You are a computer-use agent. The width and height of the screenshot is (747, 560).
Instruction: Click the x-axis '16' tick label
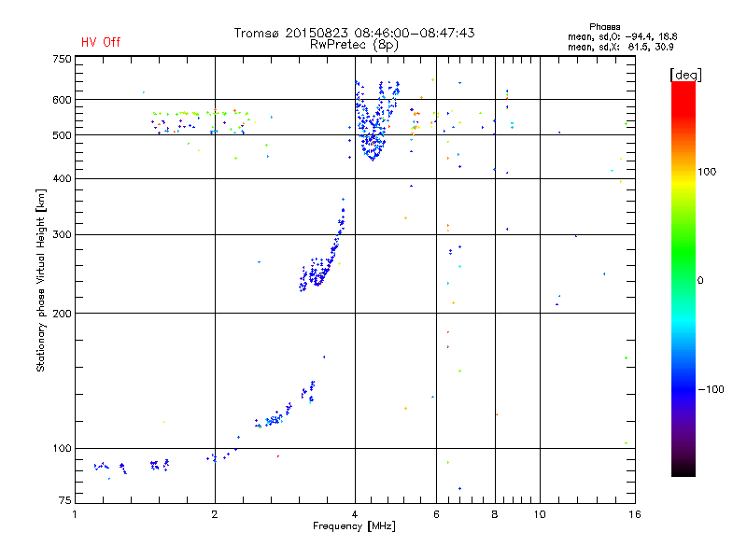tap(635, 514)
